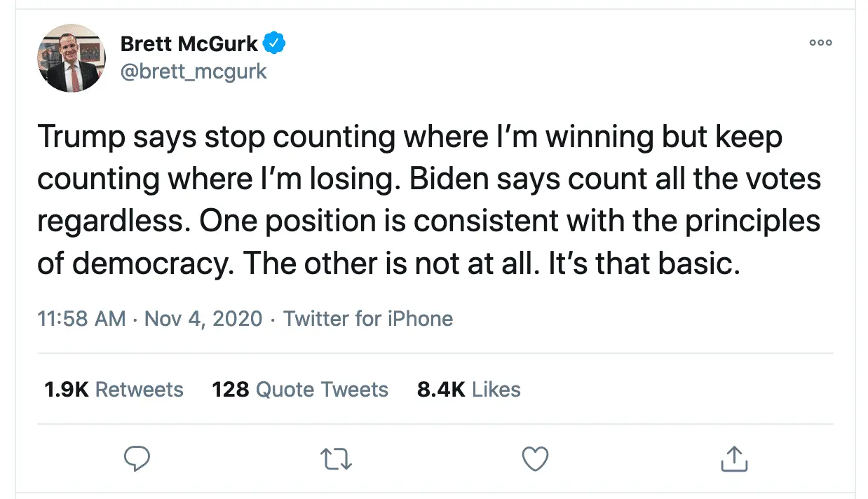868x499 pixels.
Task: Open the three-dot more options menu
Action: (820, 43)
